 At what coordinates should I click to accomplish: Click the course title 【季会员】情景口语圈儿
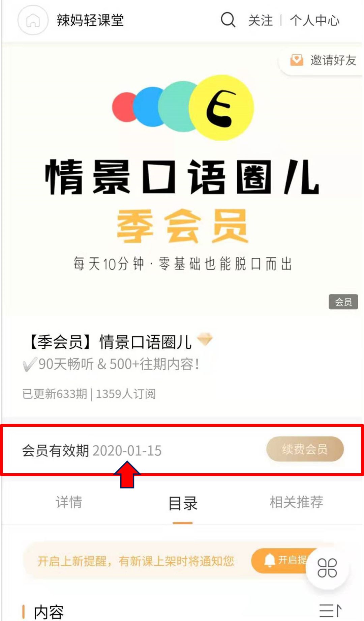(x=110, y=342)
